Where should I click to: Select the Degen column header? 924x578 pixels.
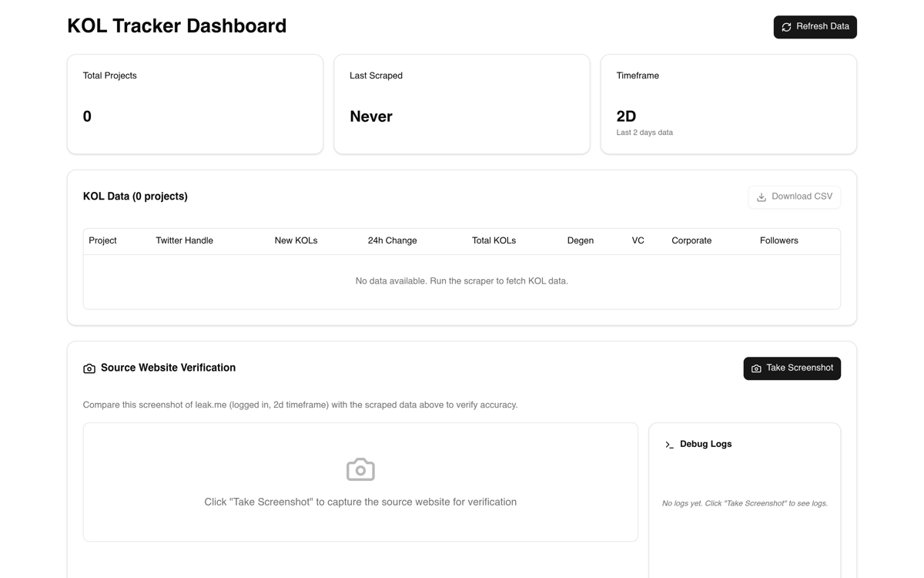click(x=580, y=241)
